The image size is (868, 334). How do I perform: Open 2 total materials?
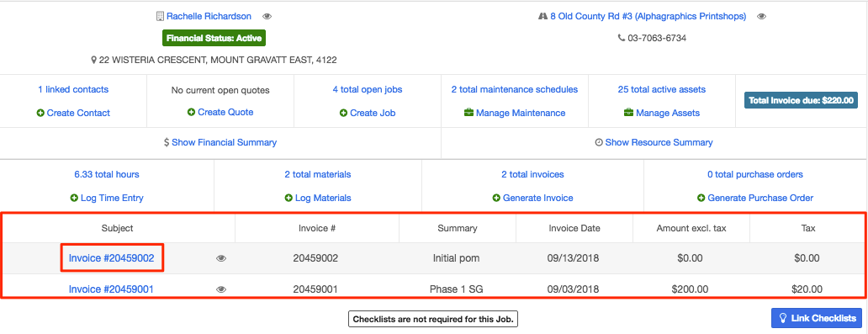click(x=318, y=174)
